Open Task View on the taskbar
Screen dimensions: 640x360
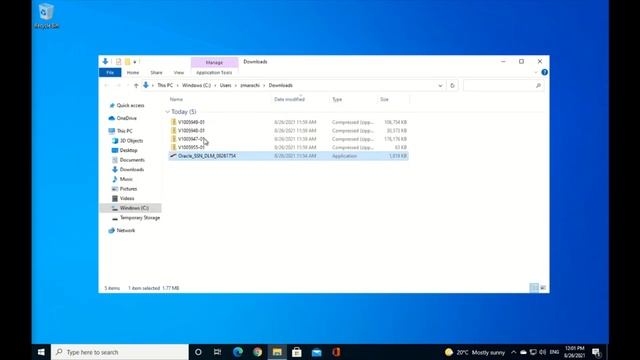click(x=218, y=352)
